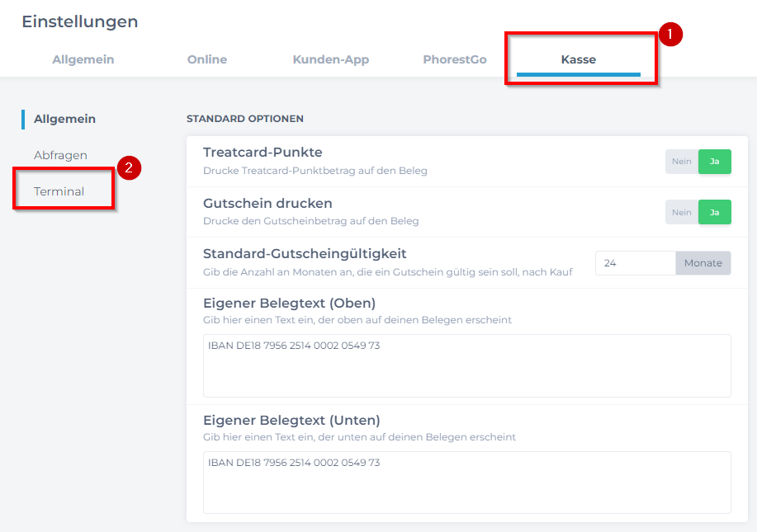Select the Kunden-App tab

click(x=331, y=59)
